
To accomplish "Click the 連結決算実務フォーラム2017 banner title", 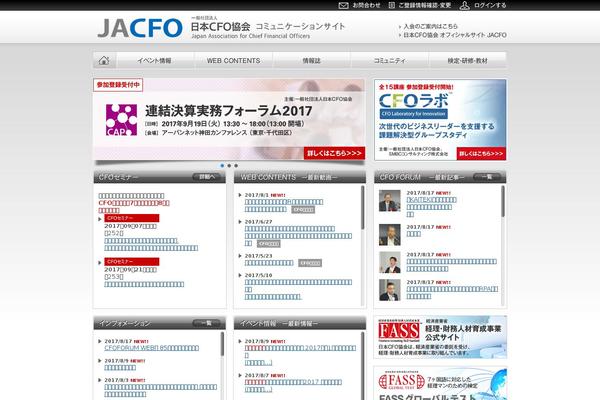I will 228,111.
